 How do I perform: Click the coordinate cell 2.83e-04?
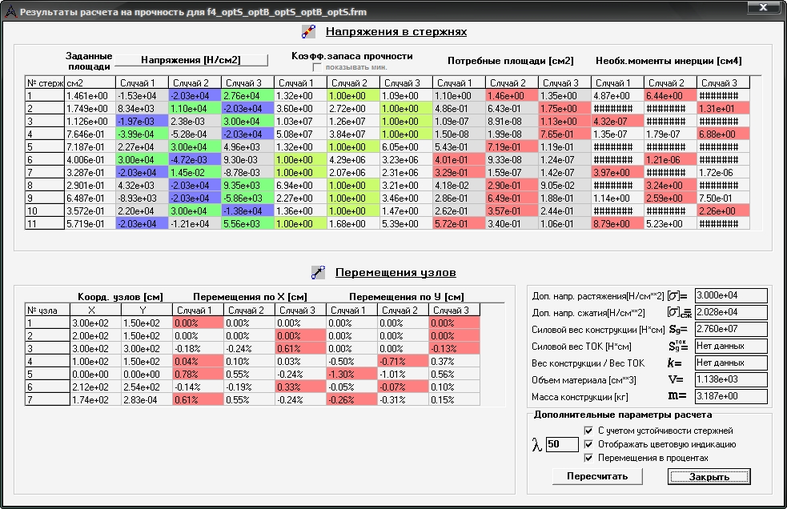click(x=147, y=400)
